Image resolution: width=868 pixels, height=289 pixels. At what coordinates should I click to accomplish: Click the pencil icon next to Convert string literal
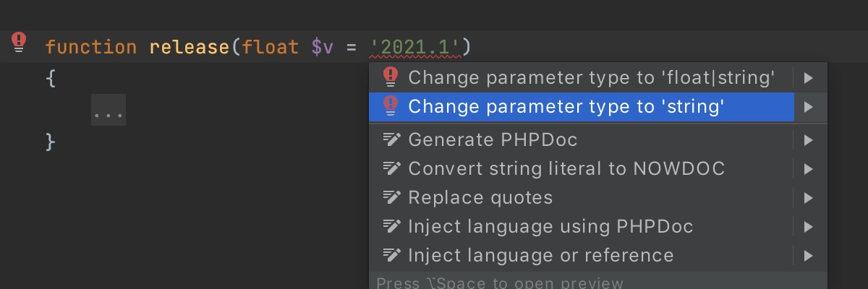tap(391, 168)
